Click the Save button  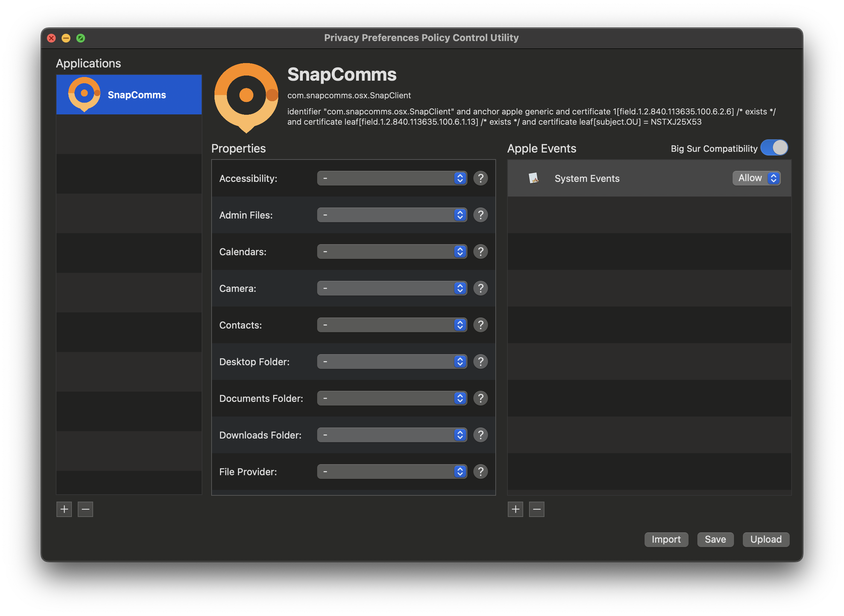[715, 539]
